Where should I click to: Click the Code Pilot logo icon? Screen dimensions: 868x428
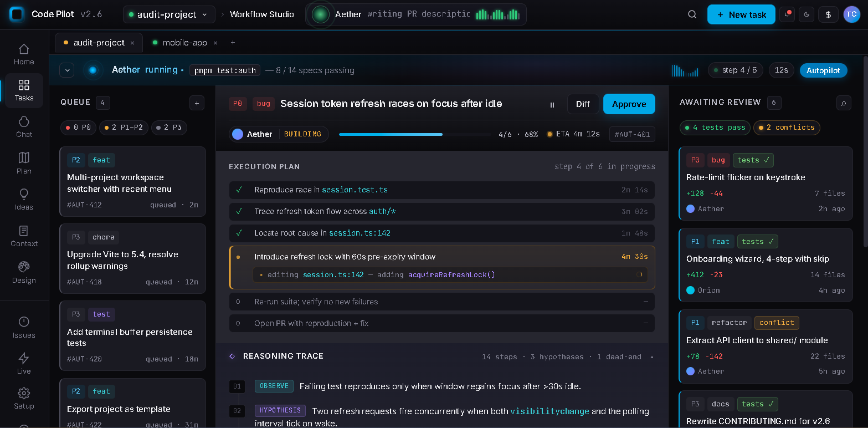(17, 14)
